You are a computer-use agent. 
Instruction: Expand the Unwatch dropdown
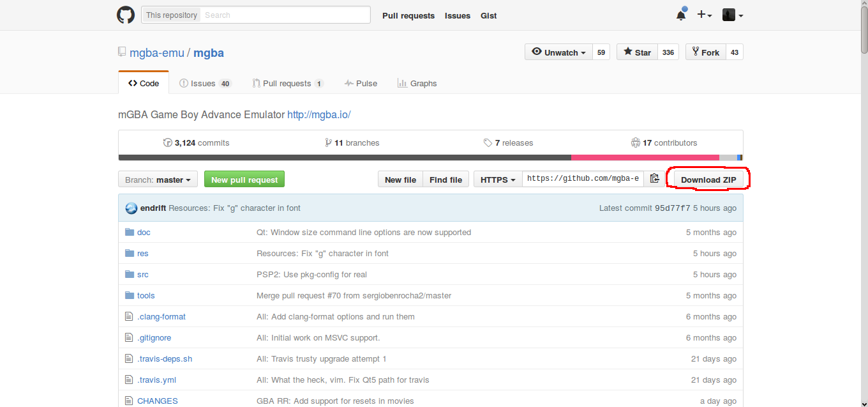pyautogui.click(x=558, y=52)
